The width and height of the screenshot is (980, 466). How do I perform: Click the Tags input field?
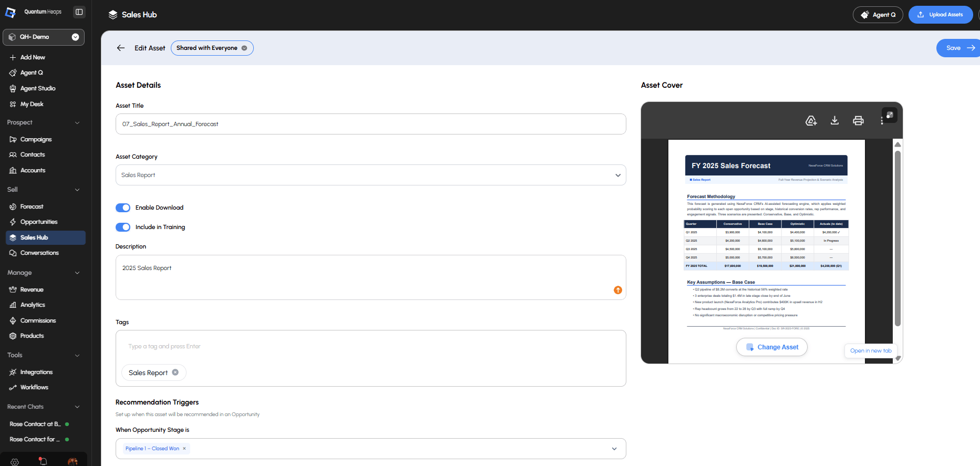tap(370, 346)
